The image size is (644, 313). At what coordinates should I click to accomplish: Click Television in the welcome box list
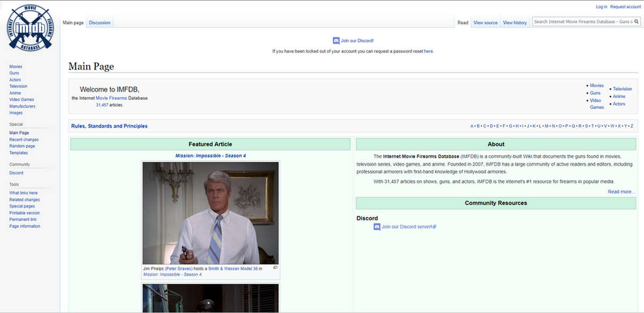[x=623, y=89]
